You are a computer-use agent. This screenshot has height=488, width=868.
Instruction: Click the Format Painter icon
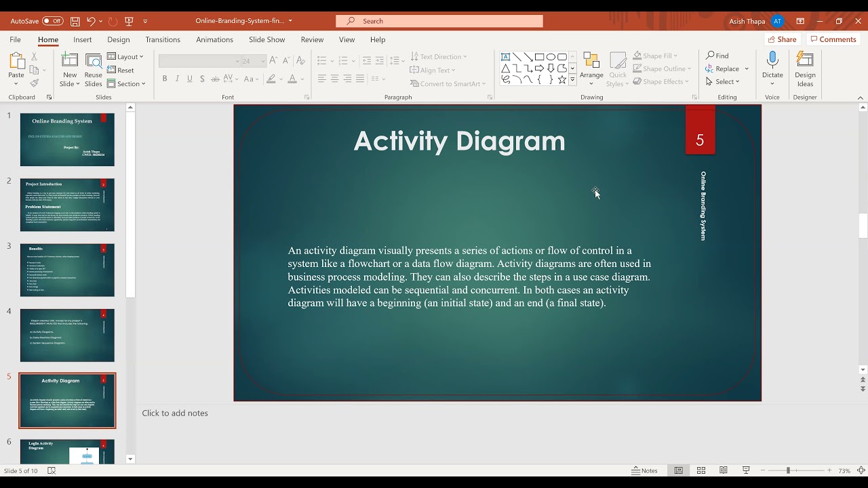35,83
